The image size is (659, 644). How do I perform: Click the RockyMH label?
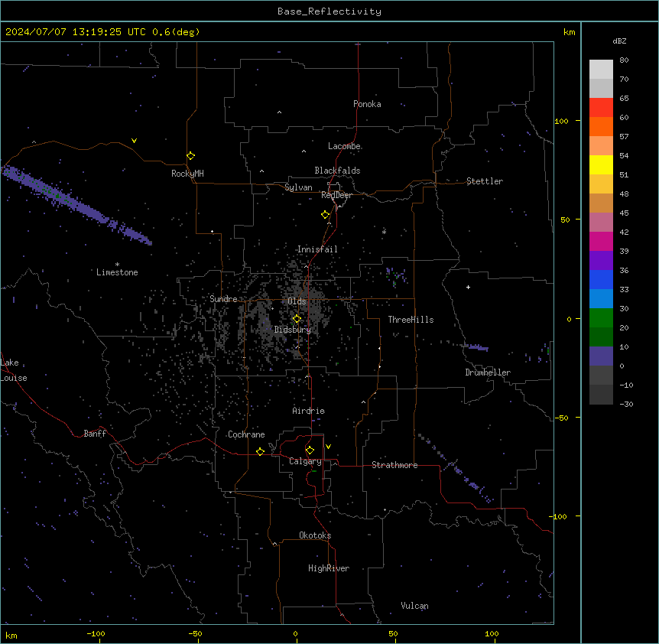(x=187, y=174)
